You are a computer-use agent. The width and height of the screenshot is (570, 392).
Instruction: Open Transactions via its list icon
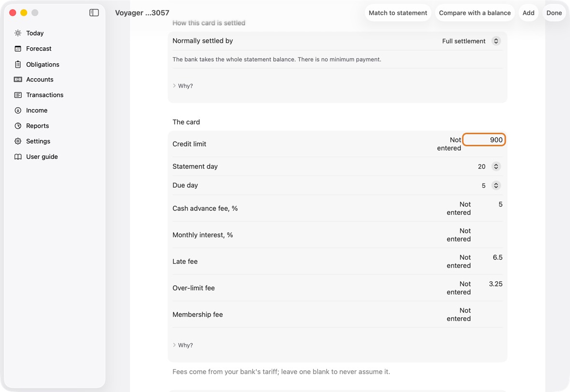[18, 95]
